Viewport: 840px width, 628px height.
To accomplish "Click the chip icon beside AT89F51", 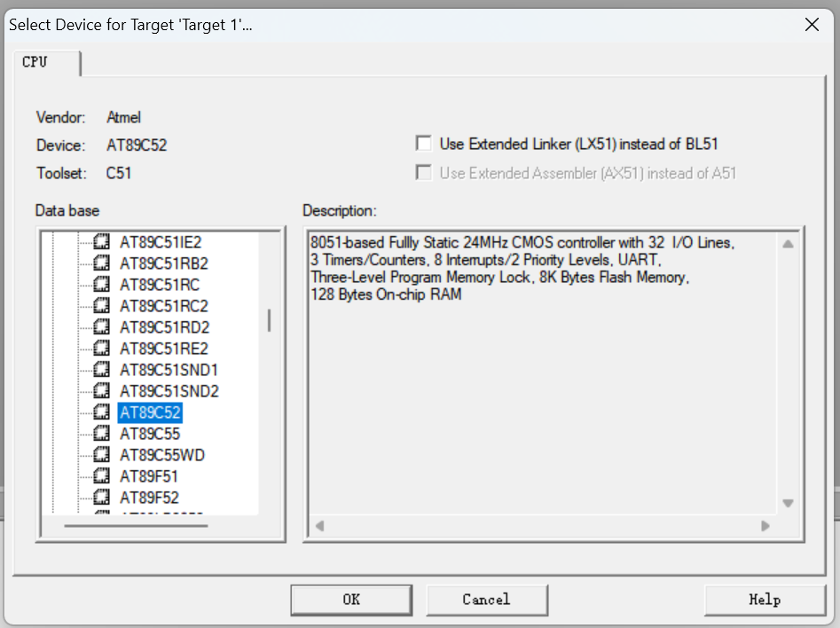I will point(101,475).
